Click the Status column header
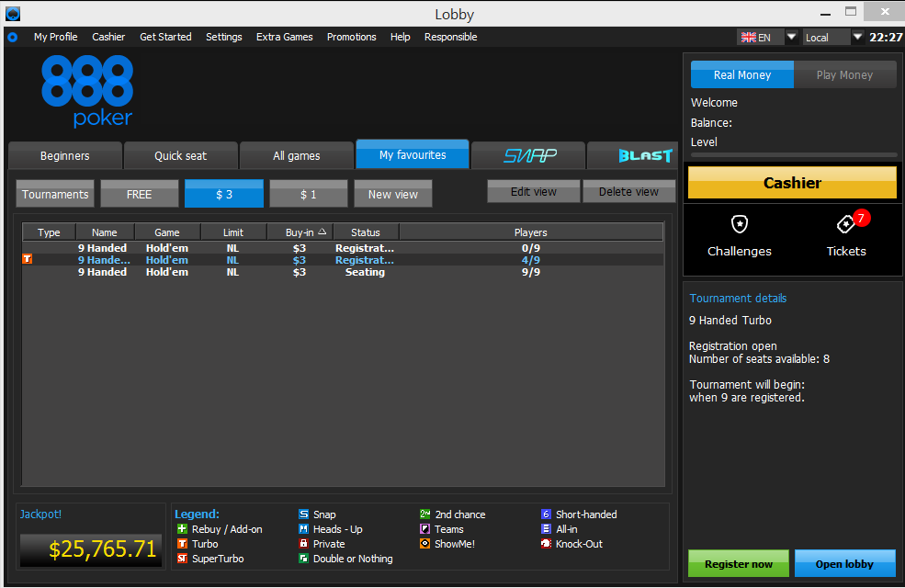 click(366, 232)
